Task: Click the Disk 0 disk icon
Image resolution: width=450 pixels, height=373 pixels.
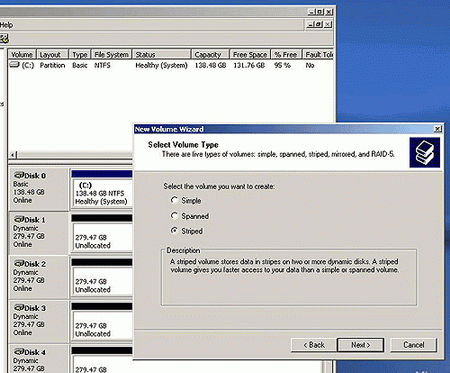Action: click(19, 175)
